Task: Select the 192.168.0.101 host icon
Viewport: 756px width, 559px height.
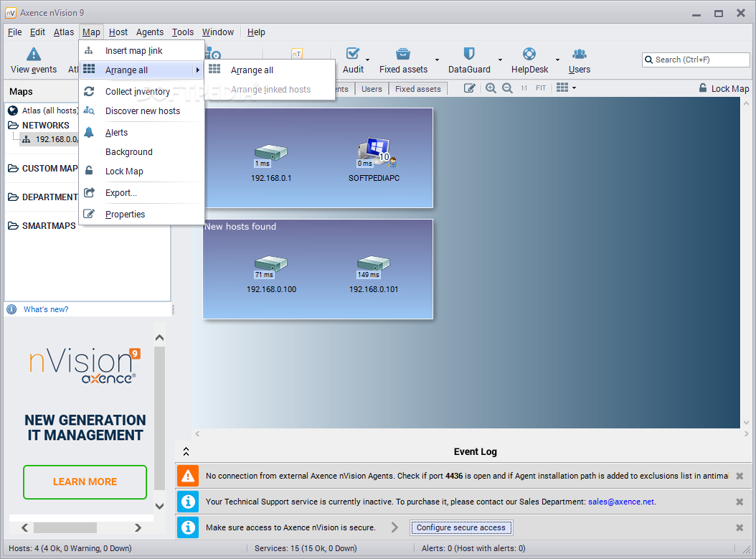Action: (x=374, y=264)
